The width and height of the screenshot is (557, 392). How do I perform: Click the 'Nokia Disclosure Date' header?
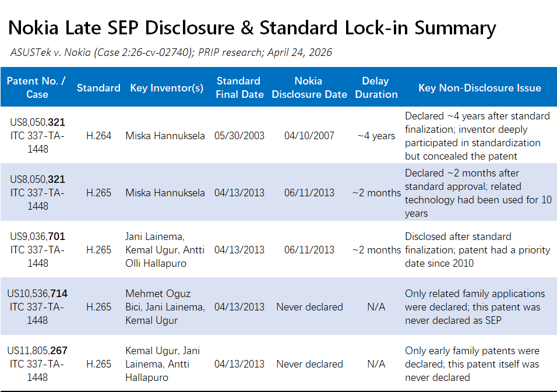pyautogui.click(x=309, y=87)
